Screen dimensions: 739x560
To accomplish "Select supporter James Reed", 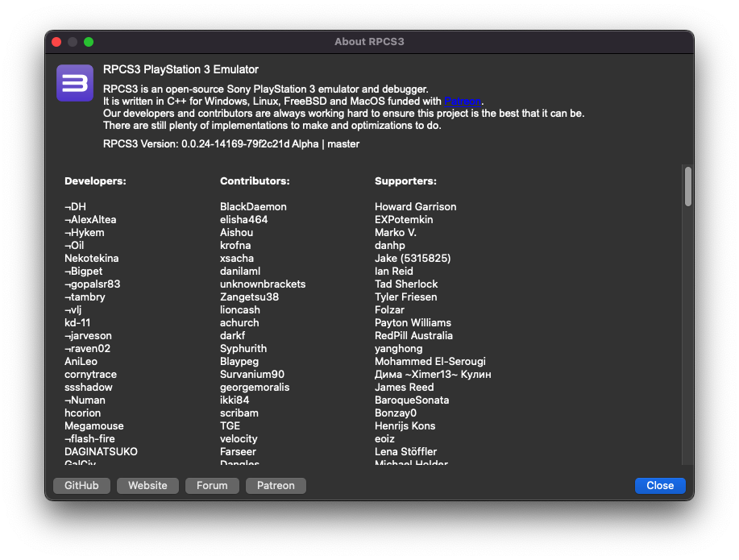I will click(x=405, y=388).
